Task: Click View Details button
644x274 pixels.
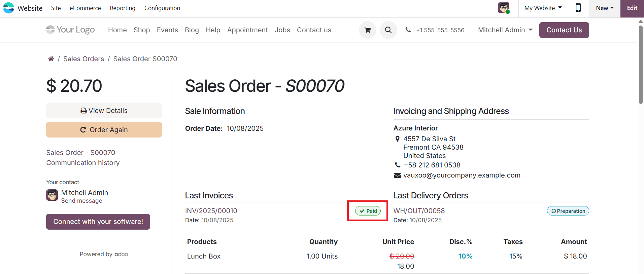Action: (x=104, y=111)
